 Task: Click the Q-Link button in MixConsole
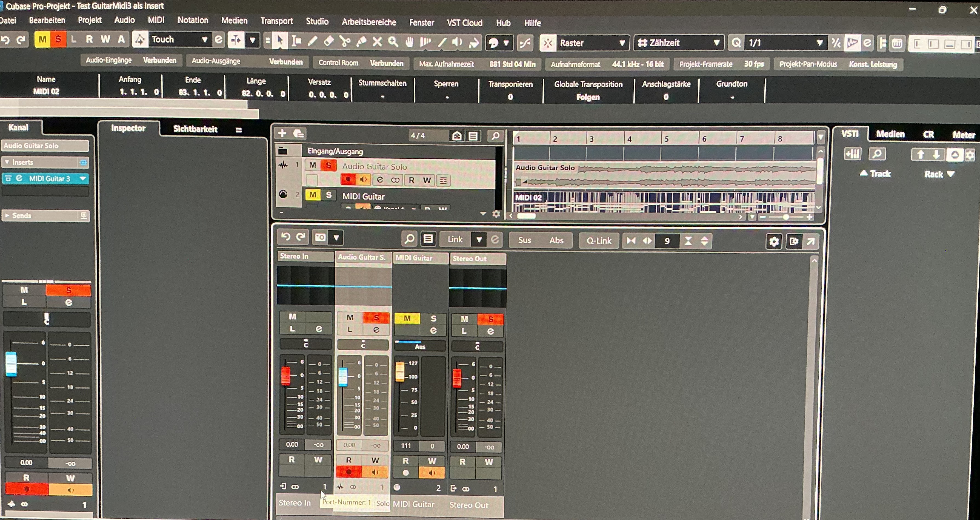599,241
